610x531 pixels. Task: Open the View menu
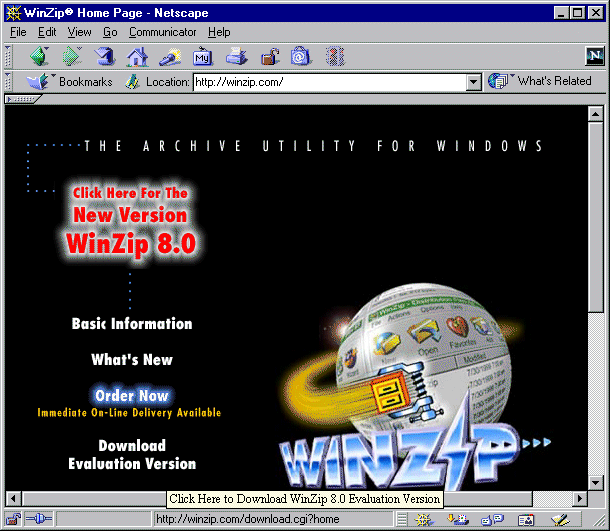(79, 32)
